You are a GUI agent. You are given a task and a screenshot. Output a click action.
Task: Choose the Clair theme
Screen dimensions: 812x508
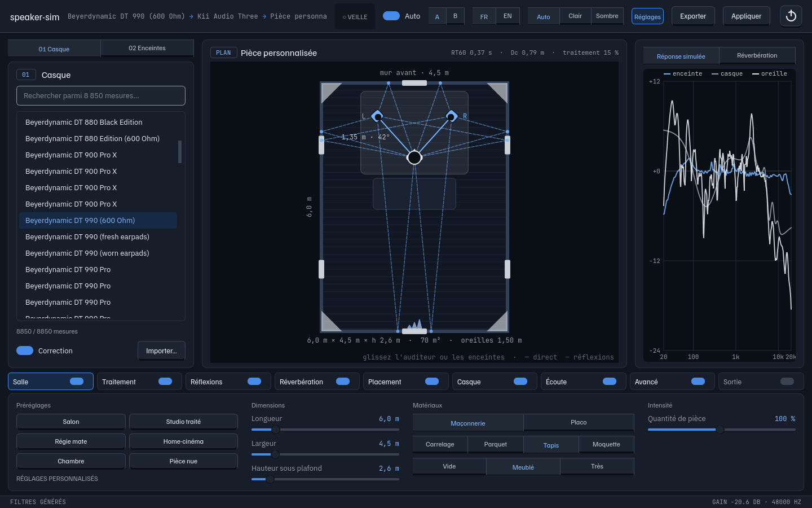click(x=575, y=16)
